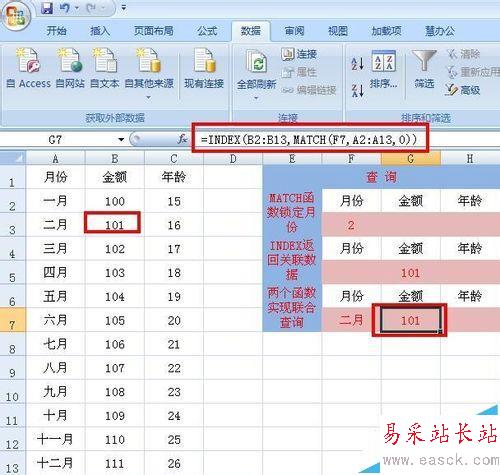Viewport: 500px width, 475px height.
Task: Import data from text file
Action: click(105, 68)
